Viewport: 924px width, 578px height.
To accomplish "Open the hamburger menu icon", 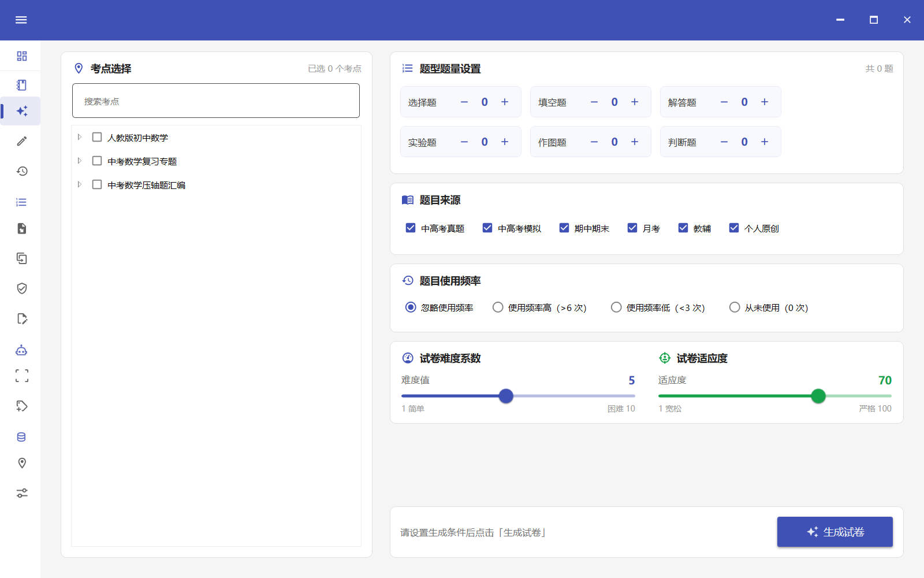I will [x=21, y=20].
